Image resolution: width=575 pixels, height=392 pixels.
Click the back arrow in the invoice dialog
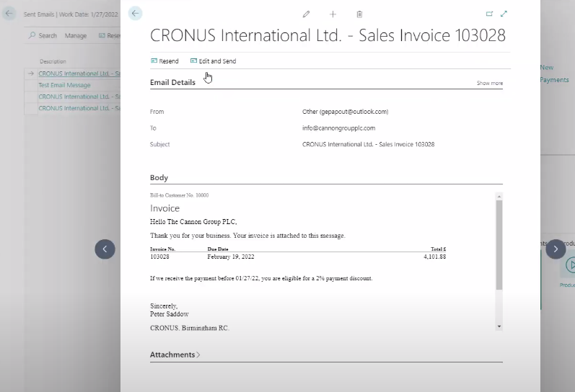point(136,14)
